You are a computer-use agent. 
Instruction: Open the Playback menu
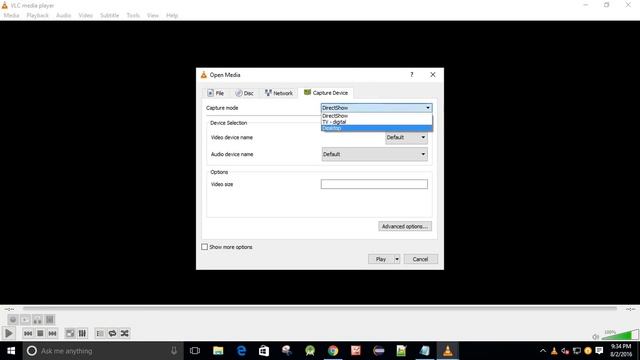pyautogui.click(x=38, y=16)
